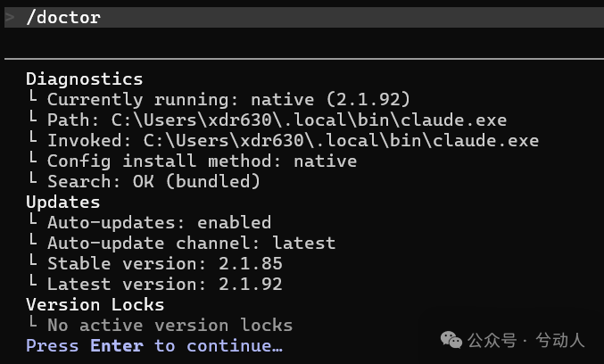Click into the /doctor command input
Screen dimensions: 604x364
(x=63, y=18)
